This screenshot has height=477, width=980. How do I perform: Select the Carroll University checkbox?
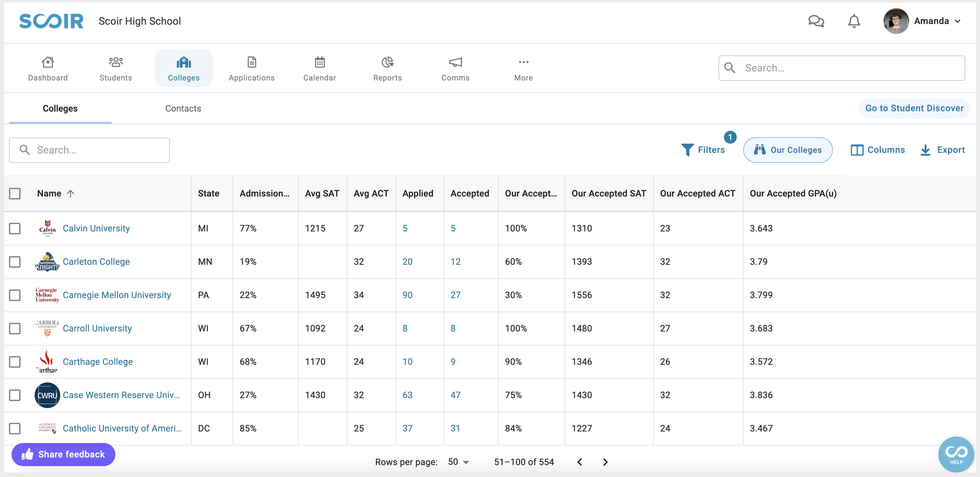[15, 329]
